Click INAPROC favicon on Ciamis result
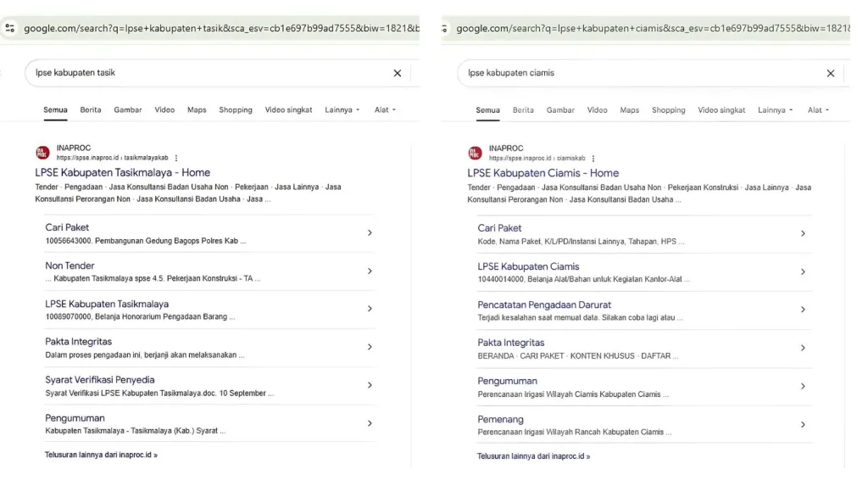This screenshot has height=486, width=868. 475,154
